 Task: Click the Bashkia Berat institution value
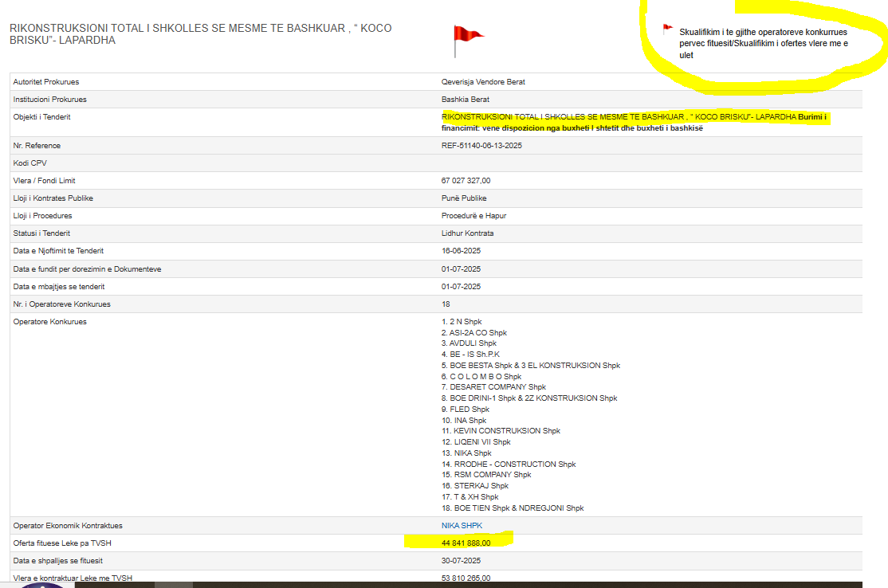(x=466, y=100)
